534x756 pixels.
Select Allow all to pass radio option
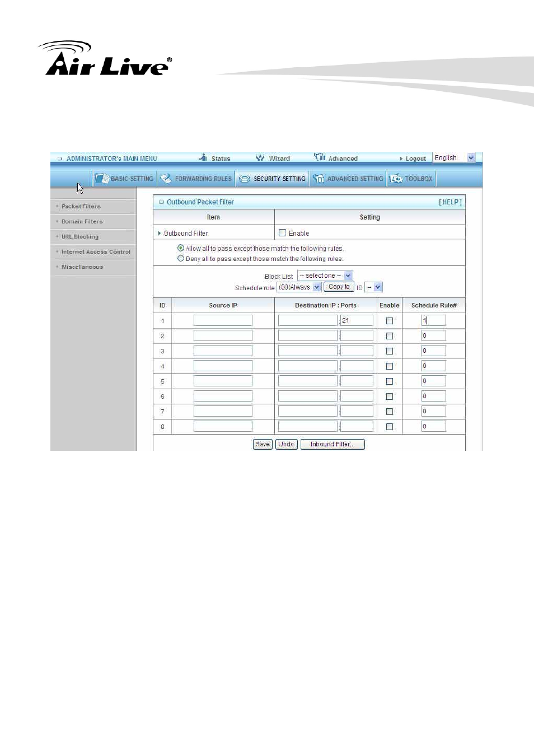(x=181, y=248)
